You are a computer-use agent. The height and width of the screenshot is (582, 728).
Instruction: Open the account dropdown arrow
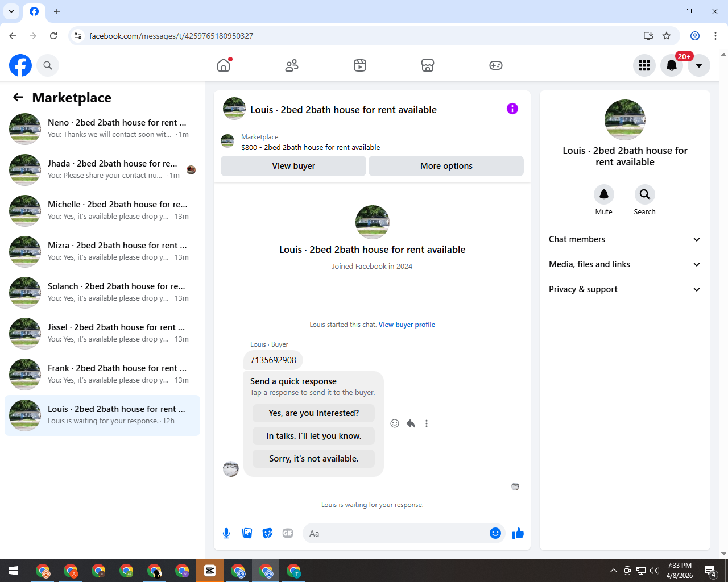point(699,65)
